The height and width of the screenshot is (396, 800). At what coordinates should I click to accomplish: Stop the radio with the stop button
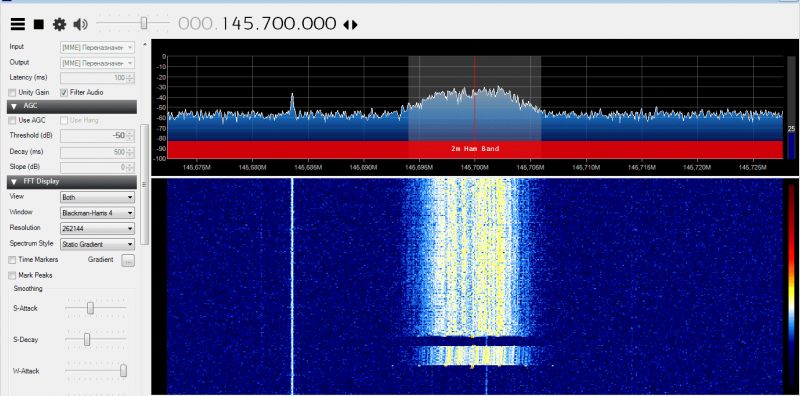coord(39,24)
